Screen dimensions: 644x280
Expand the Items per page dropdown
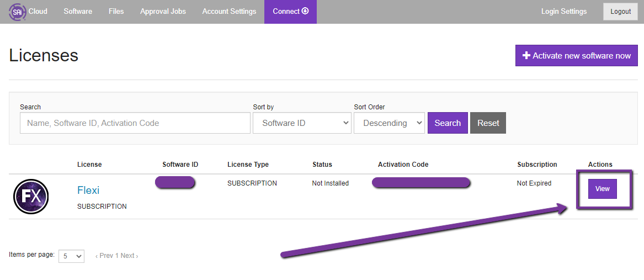[x=71, y=256]
